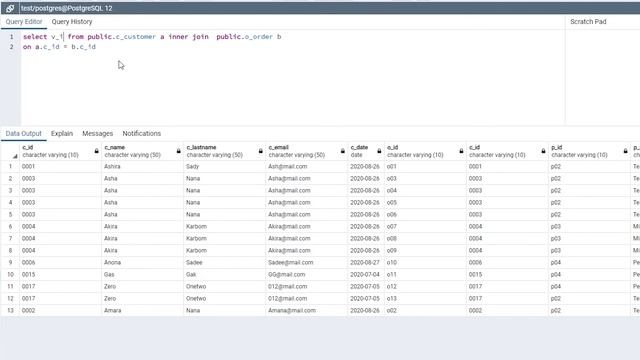The height and width of the screenshot is (360, 640).
Task: Switch to the Data Output tab
Action: [x=24, y=133]
